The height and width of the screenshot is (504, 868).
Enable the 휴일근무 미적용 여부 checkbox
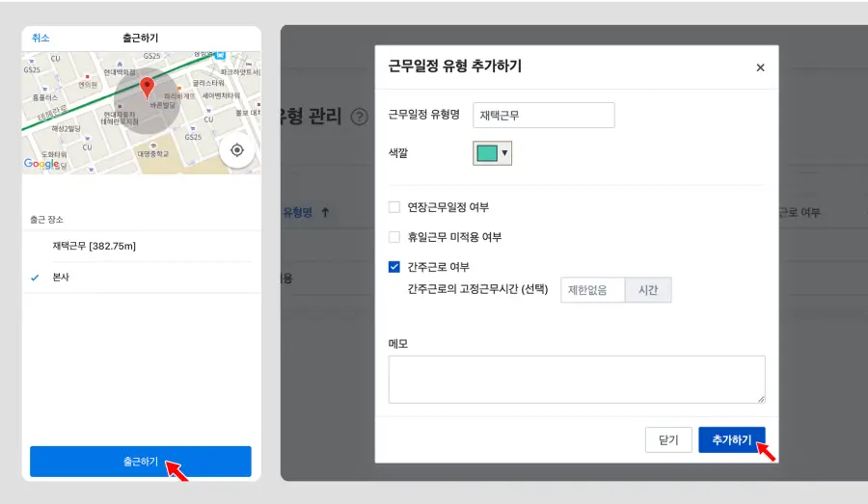coord(394,237)
